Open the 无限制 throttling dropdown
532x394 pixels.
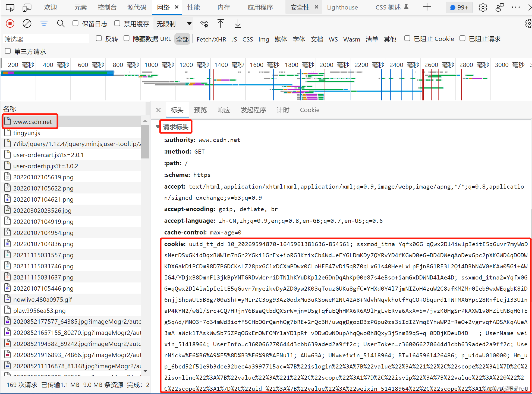(x=173, y=24)
